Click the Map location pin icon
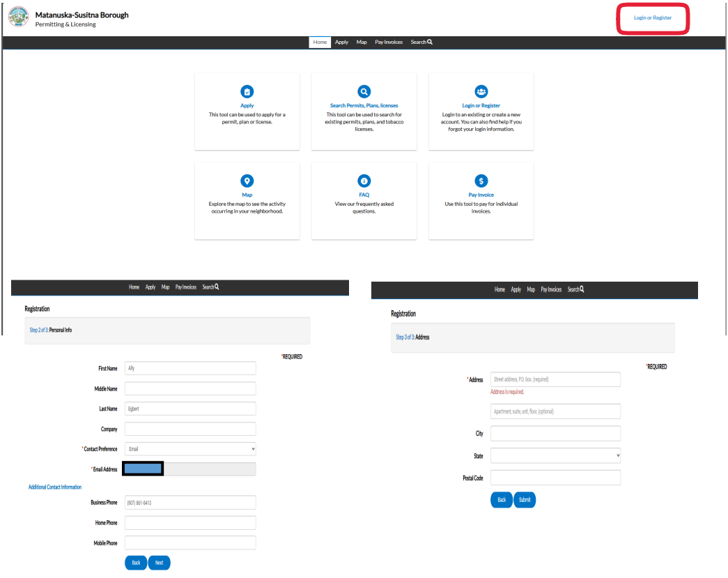This screenshot has height=578, width=728. pyautogui.click(x=247, y=181)
